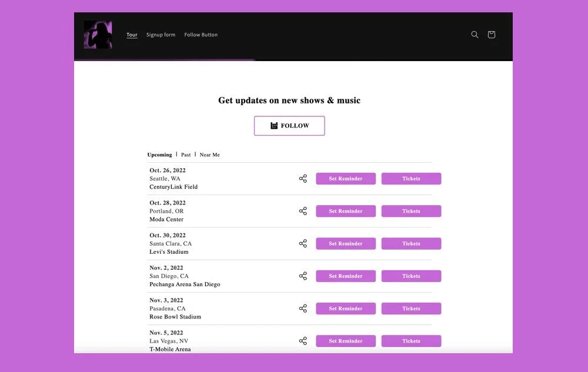Get Tickets for Santa Clara show

pyautogui.click(x=411, y=243)
